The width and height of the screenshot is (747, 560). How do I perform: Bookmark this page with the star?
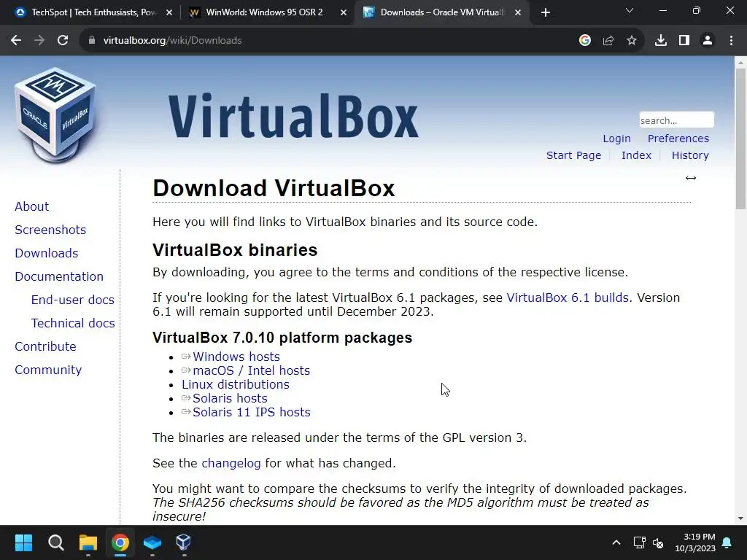pos(632,41)
